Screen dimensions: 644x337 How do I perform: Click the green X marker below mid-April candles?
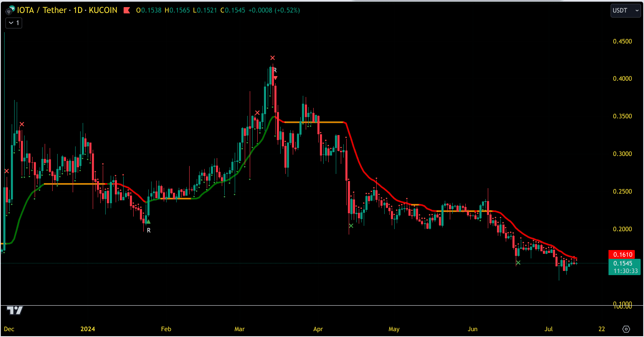(x=351, y=226)
